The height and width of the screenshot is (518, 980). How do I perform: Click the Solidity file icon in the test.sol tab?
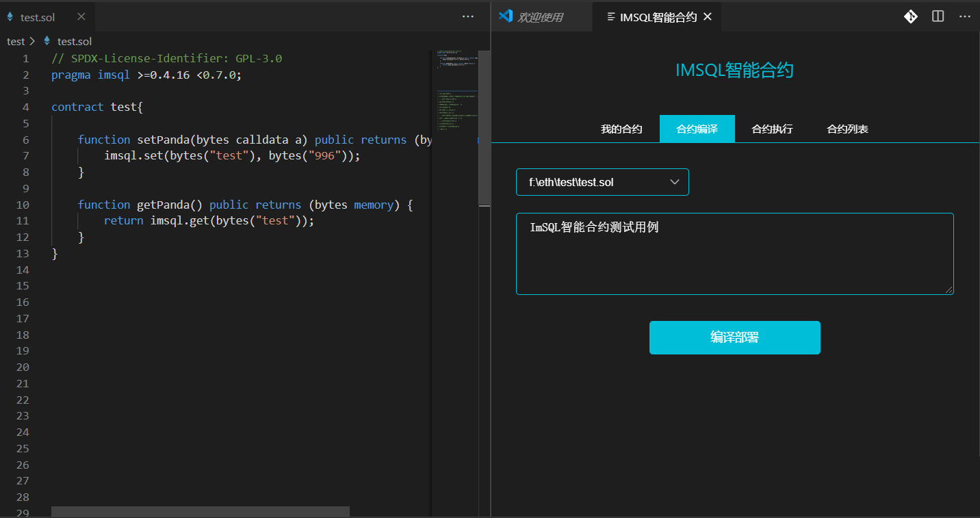coord(10,17)
